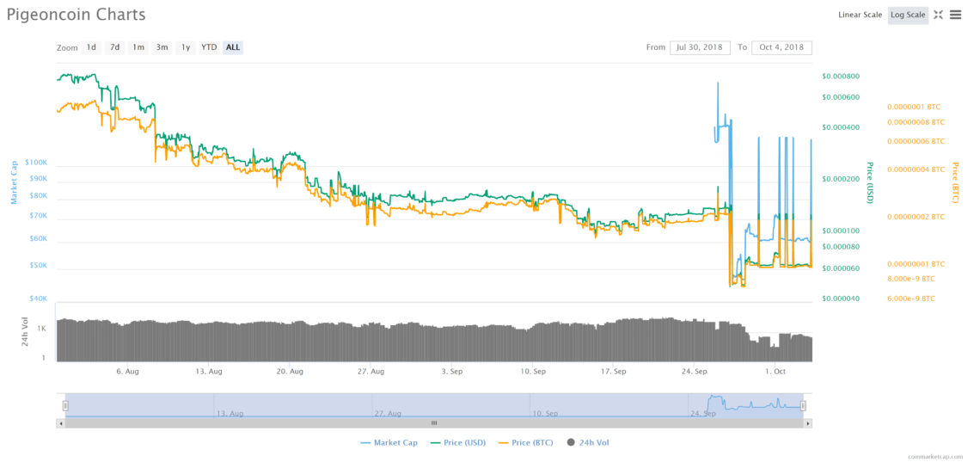Open the chart hamburger menu
Screen dimensions: 980x462
coord(956,15)
